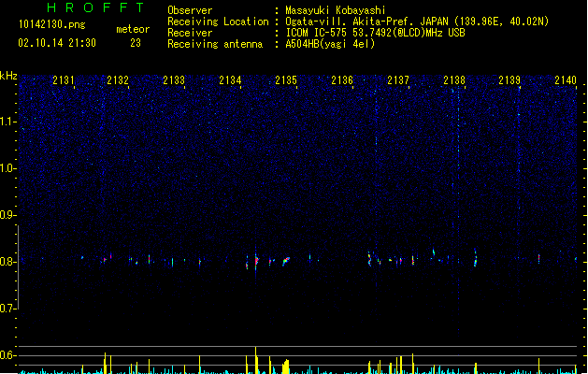Click the date stamp 02.10.14 21:30
588x374 pixels.
pyautogui.click(x=57, y=43)
